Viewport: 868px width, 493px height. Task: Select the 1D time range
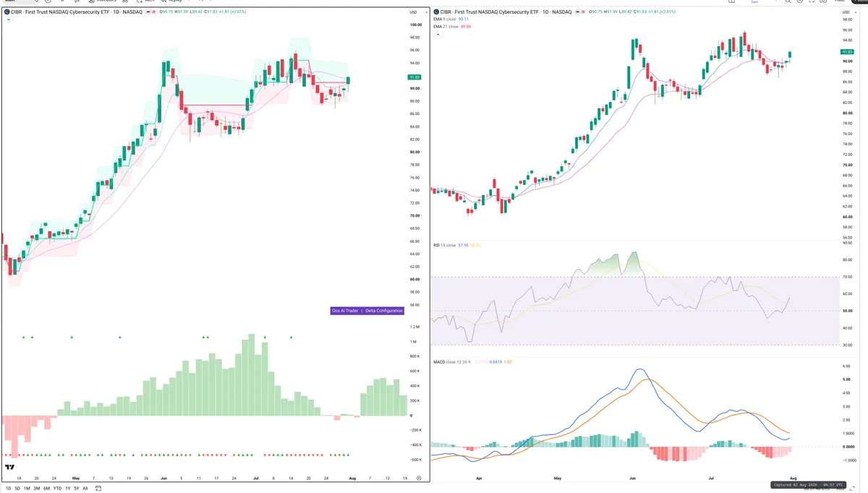pyautogui.click(x=9, y=488)
